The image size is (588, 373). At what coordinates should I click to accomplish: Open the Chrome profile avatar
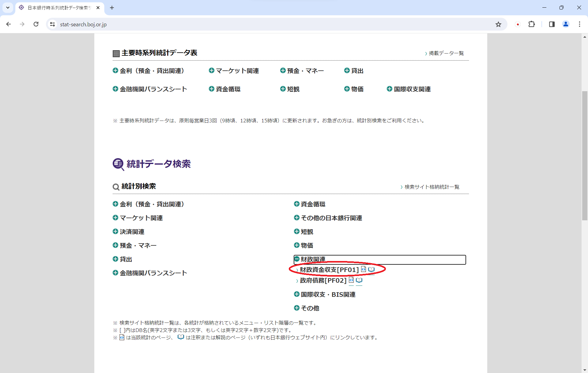point(566,24)
